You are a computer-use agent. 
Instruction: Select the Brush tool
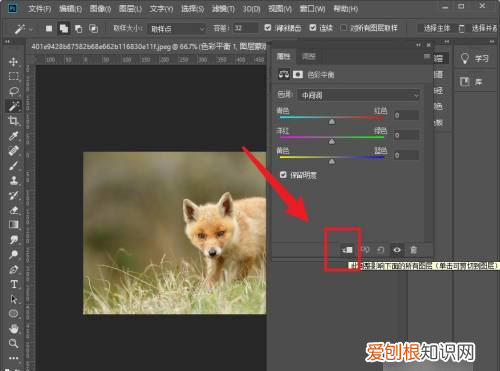click(13, 166)
